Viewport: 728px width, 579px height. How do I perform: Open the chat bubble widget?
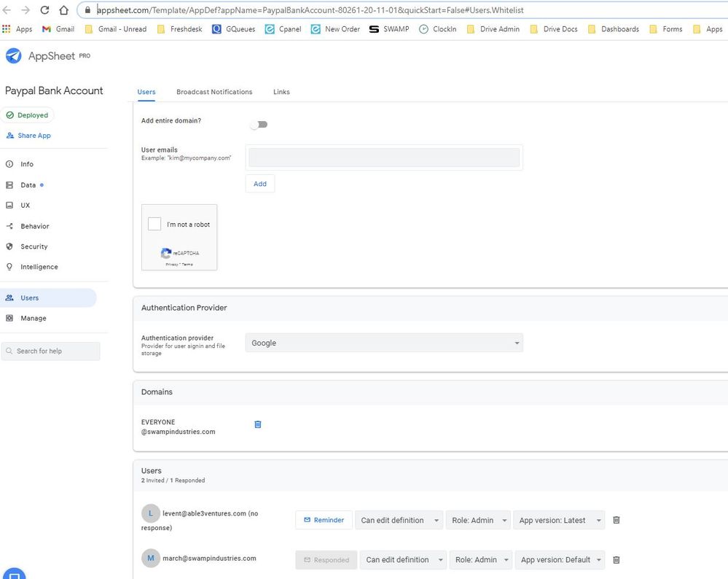(x=14, y=575)
